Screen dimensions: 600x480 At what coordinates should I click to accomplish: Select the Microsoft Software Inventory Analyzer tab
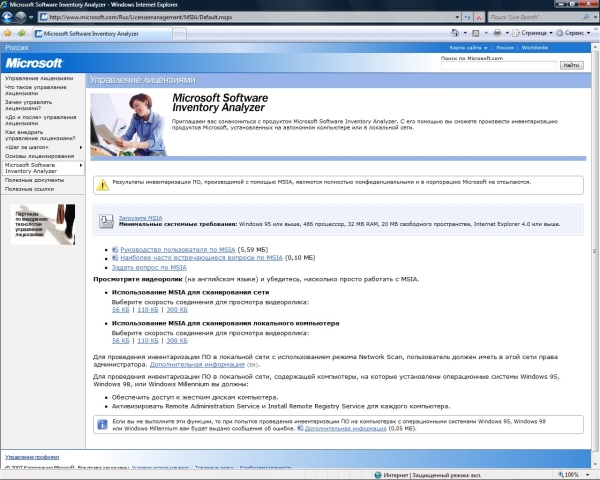coord(102,34)
